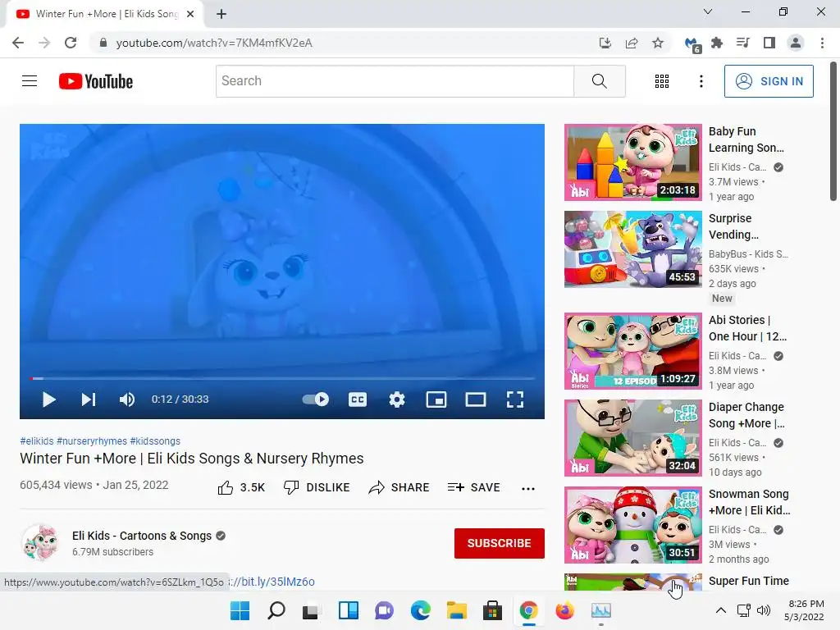Open more actions ellipsis under video

[528, 488]
